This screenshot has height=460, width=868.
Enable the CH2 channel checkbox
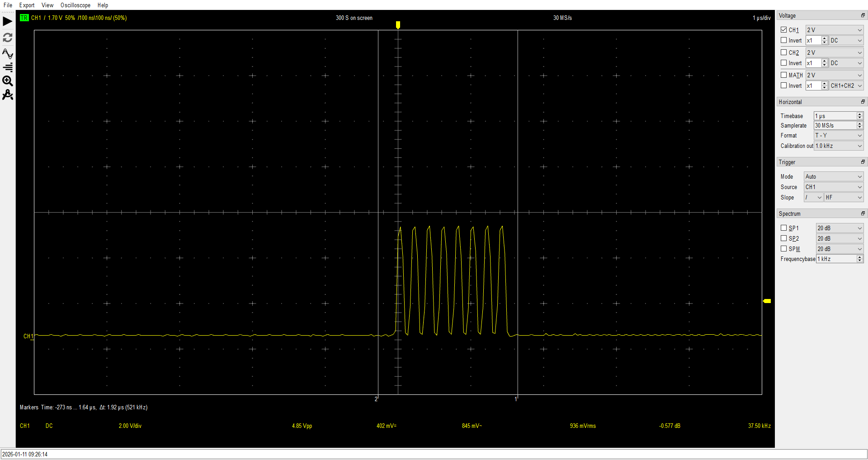(784, 52)
